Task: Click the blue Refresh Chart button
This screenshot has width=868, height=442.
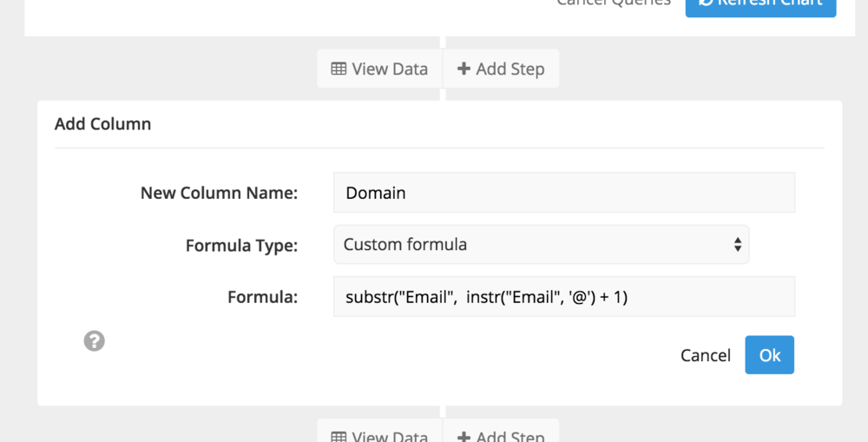Action: click(760, 5)
